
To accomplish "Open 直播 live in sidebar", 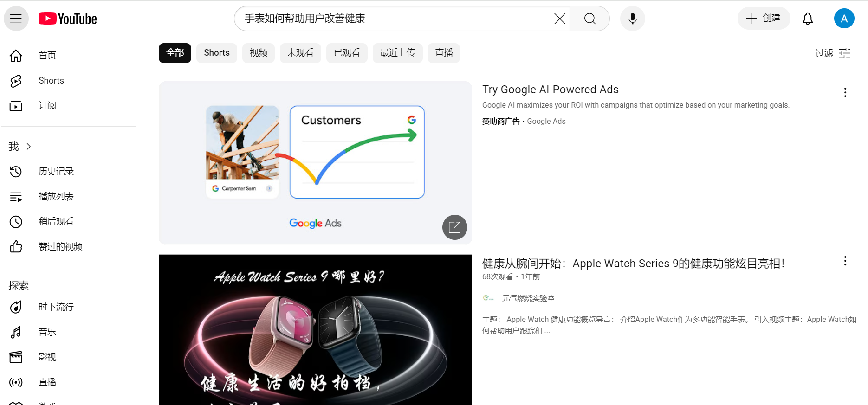I will (69, 382).
